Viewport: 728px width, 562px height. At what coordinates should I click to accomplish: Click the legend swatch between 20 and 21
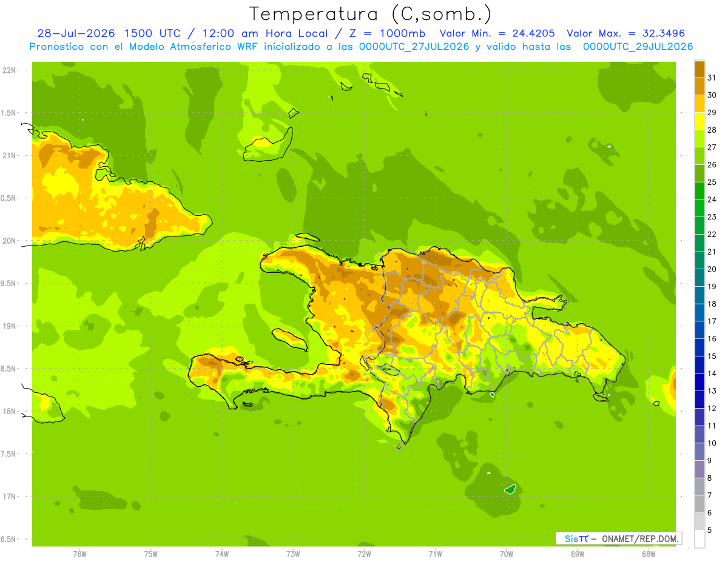click(x=700, y=260)
